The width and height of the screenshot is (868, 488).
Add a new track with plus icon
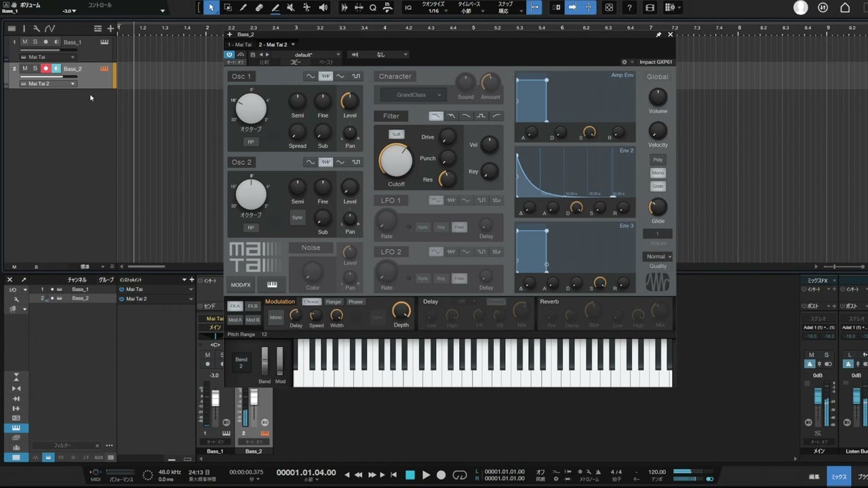click(x=111, y=28)
